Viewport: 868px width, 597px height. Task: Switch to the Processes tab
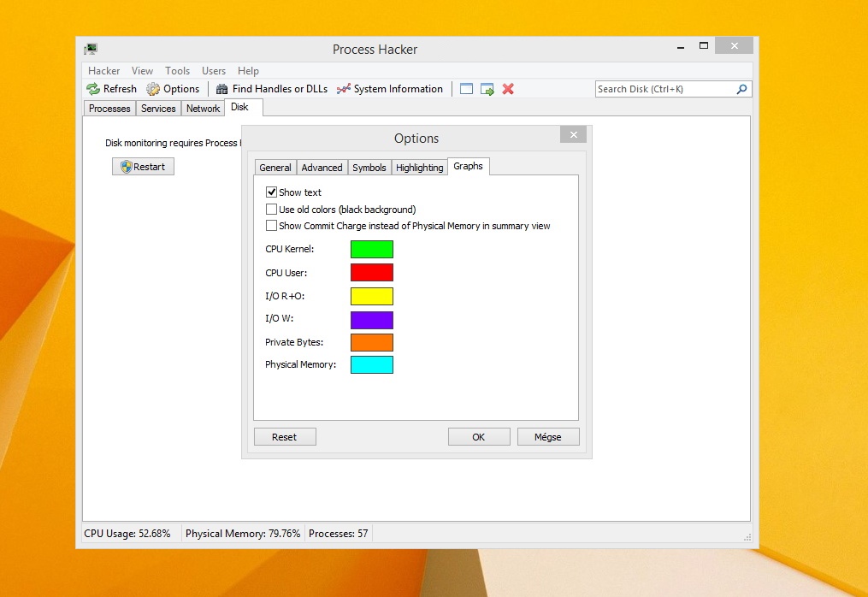coord(109,109)
